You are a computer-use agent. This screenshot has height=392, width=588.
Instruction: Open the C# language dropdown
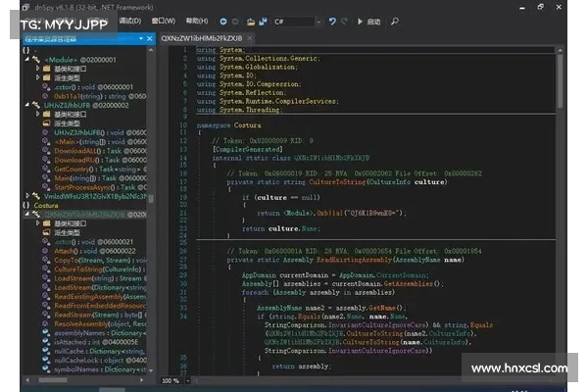tap(318, 20)
